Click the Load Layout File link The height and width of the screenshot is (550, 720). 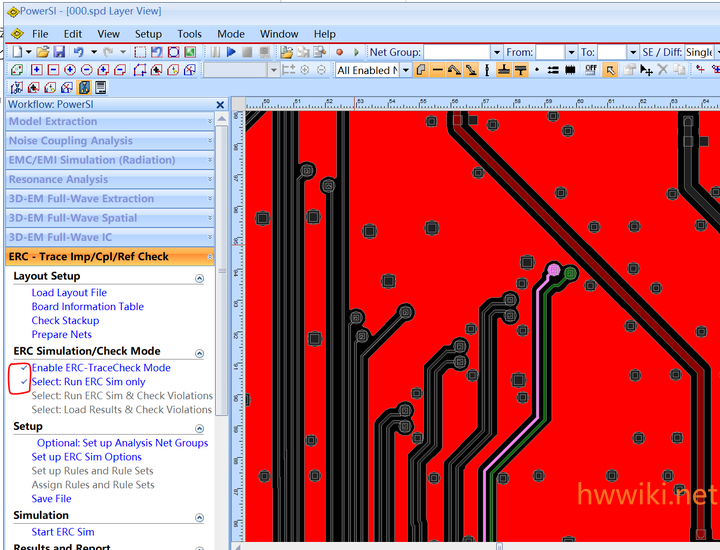[x=69, y=293]
